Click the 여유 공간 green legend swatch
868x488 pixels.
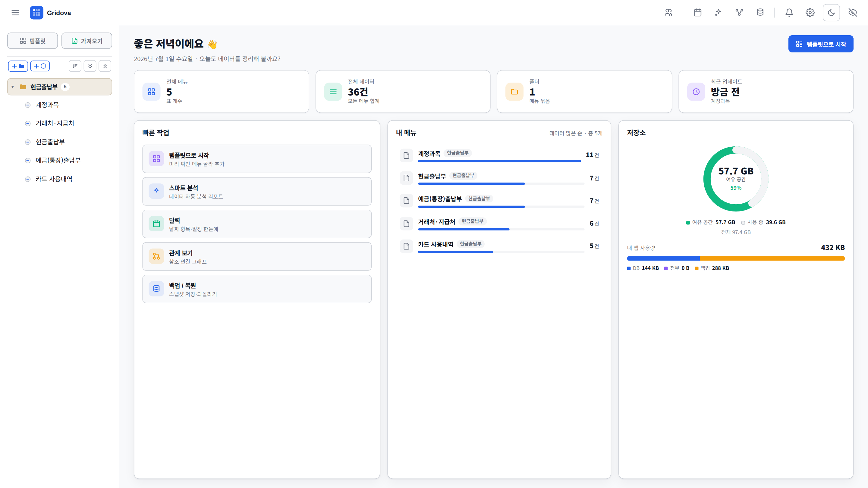pyautogui.click(x=688, y=223)
